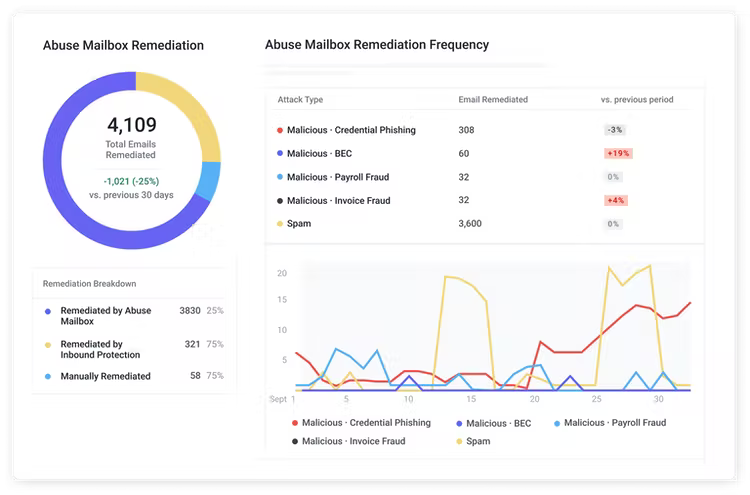Click the purple BEC dot in table
The height and width of the screenshot is (495, 750).
(279, 154)
